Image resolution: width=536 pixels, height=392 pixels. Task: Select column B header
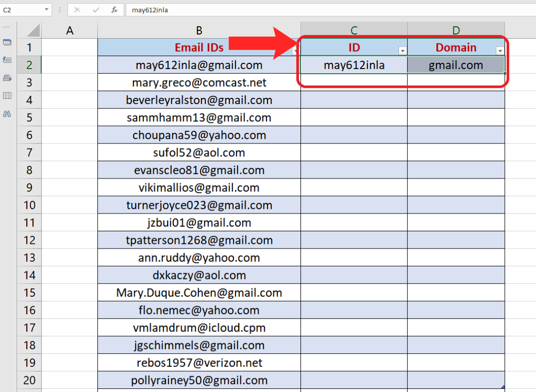click(199, 30)
